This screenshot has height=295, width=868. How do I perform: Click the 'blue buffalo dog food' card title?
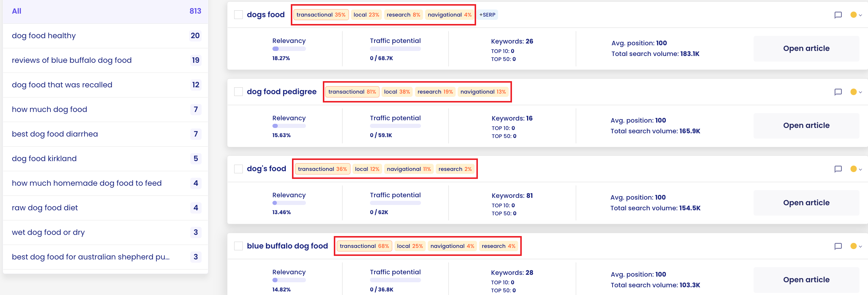(287, 246)
